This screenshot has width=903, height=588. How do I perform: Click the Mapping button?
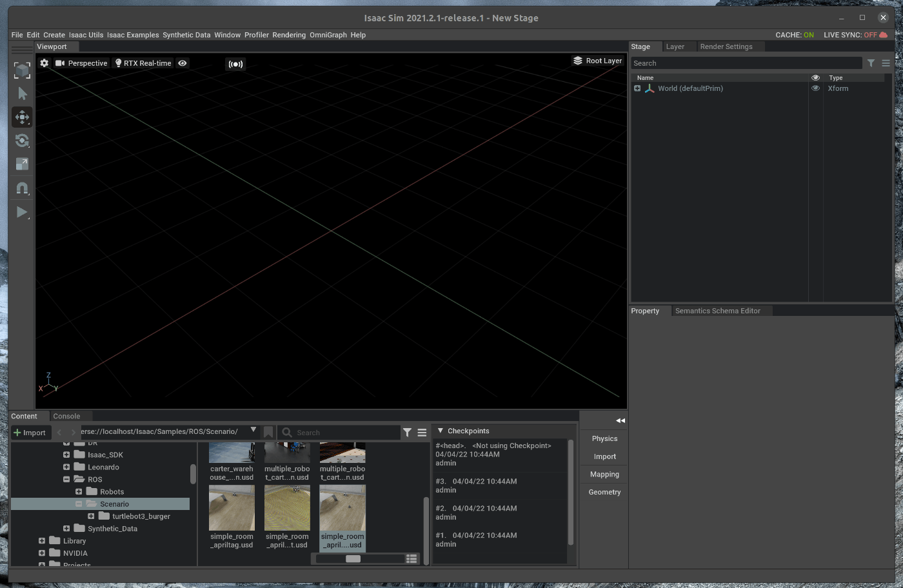[x=604, y=474]
